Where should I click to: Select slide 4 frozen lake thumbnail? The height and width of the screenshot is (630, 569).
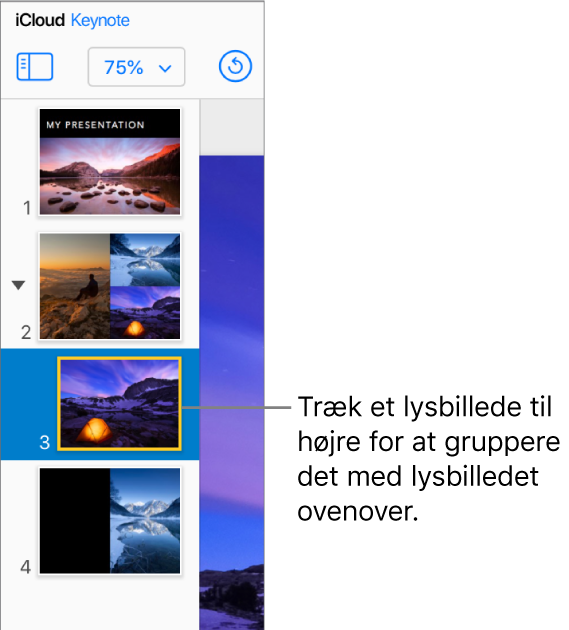point(110,521)
